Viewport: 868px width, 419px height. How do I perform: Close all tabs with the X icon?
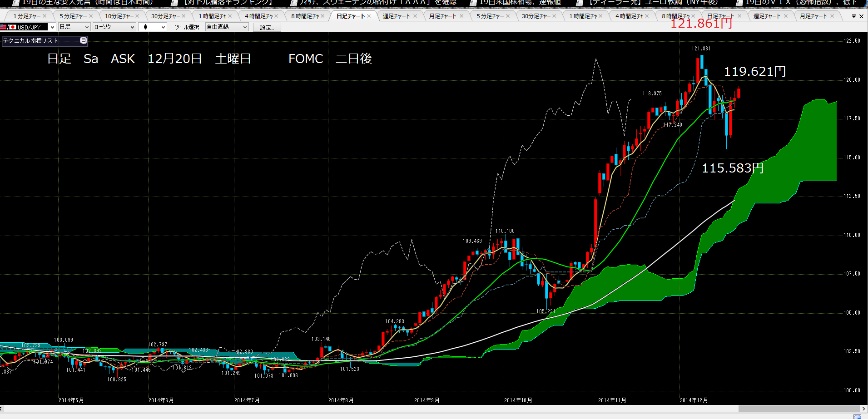pyautogui.click(x=861, y=16)
